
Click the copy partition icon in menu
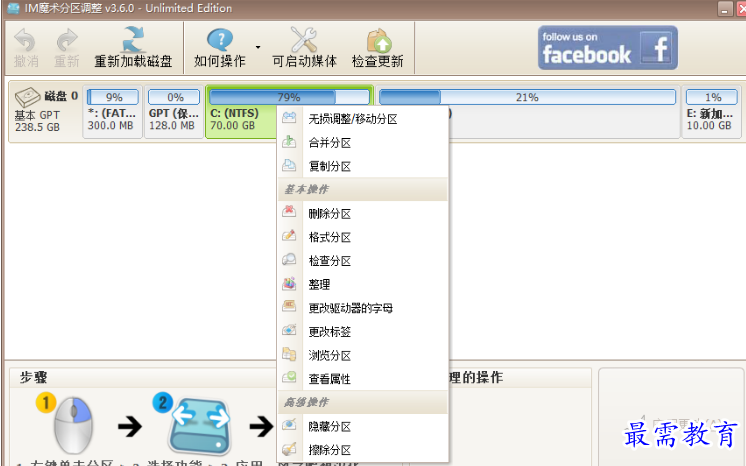289,165
